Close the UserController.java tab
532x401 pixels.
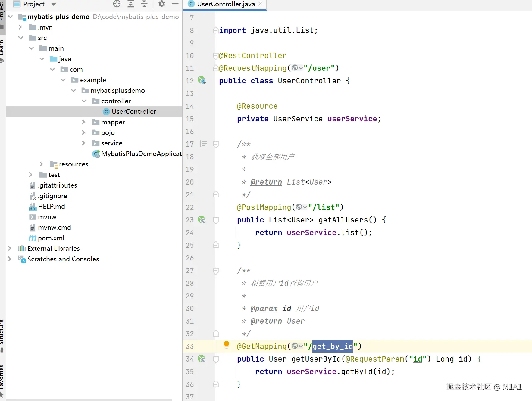pos(261,4)
